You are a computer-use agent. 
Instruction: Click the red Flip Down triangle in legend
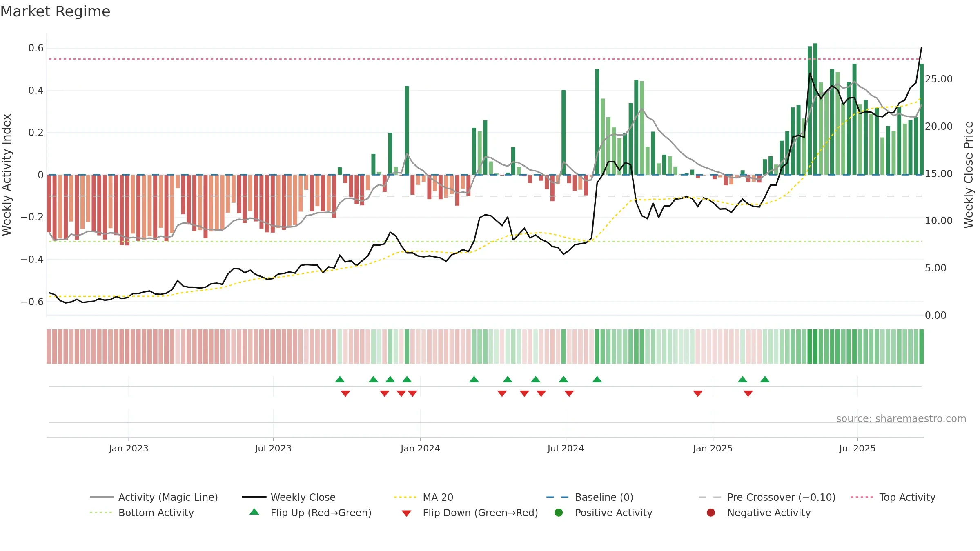406,513
